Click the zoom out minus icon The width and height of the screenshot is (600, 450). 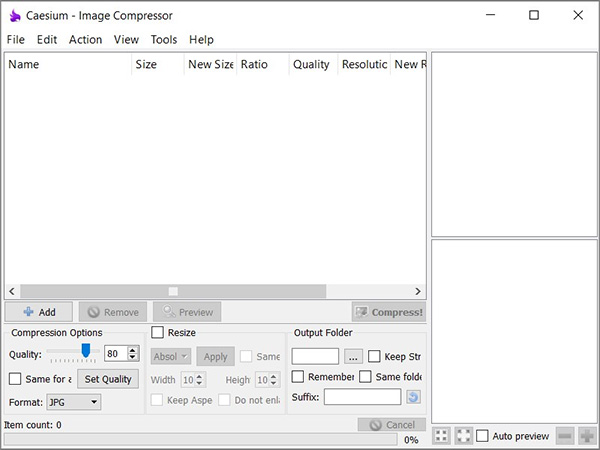click(565, 436)
